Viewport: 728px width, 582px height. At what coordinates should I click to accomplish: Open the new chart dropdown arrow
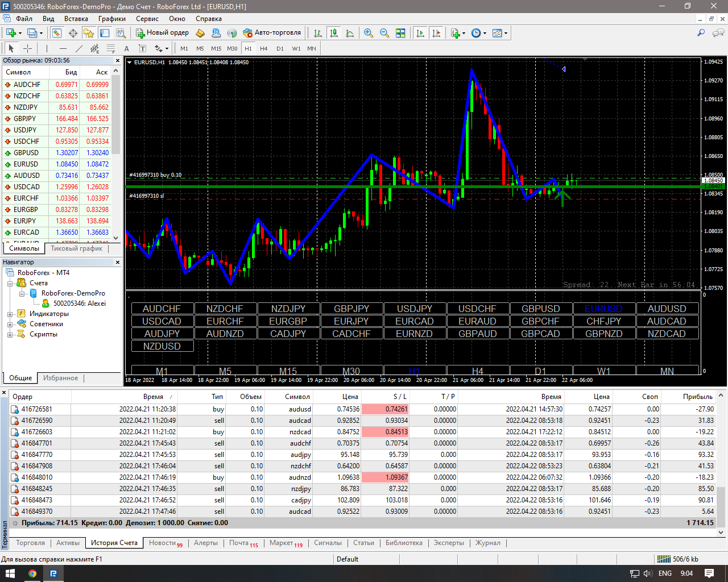20,33
